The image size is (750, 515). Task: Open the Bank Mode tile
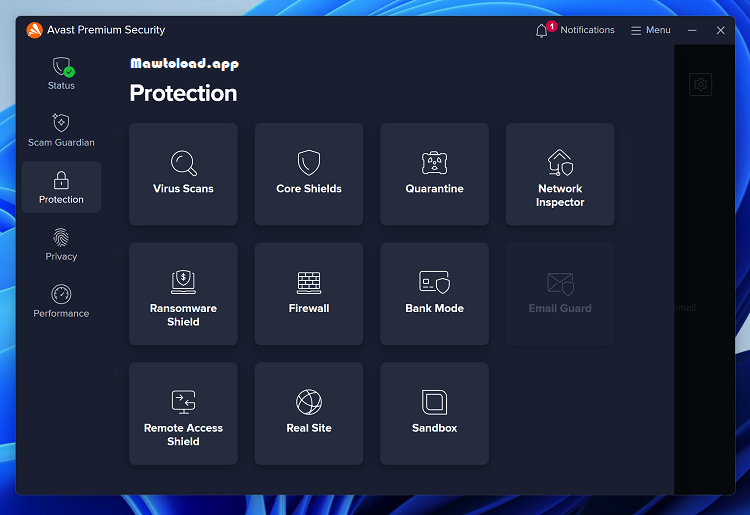point(434,294)
